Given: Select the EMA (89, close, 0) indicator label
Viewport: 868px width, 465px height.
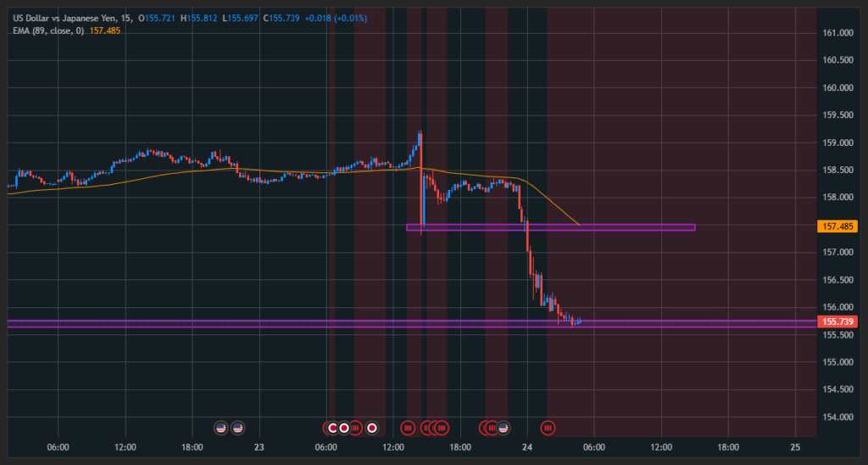Looking at the screenshot, I should click(x=48, y=30).
